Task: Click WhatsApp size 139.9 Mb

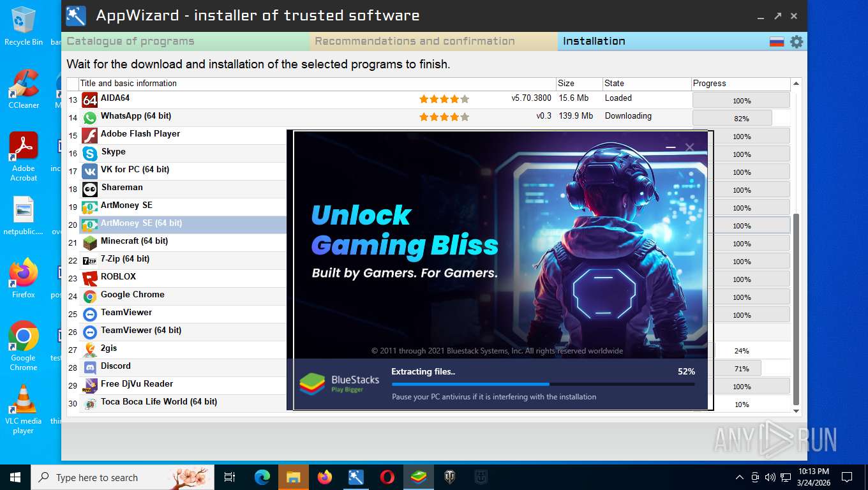Action: (576, 116)
